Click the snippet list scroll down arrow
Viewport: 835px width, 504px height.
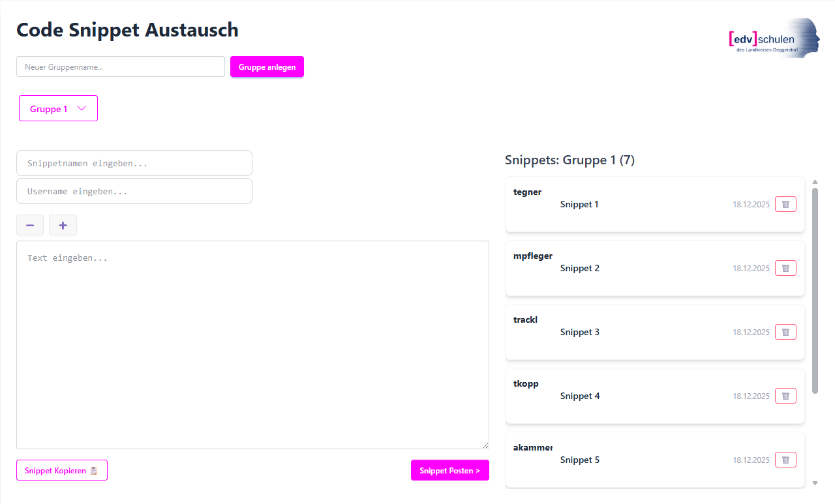pyautogui.click(x=815, y=483)
